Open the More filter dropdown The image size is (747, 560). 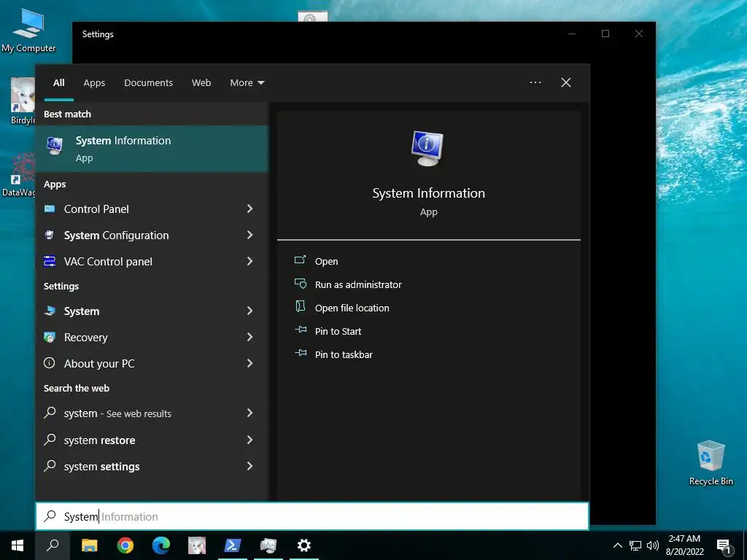click(x=247, y=83)
